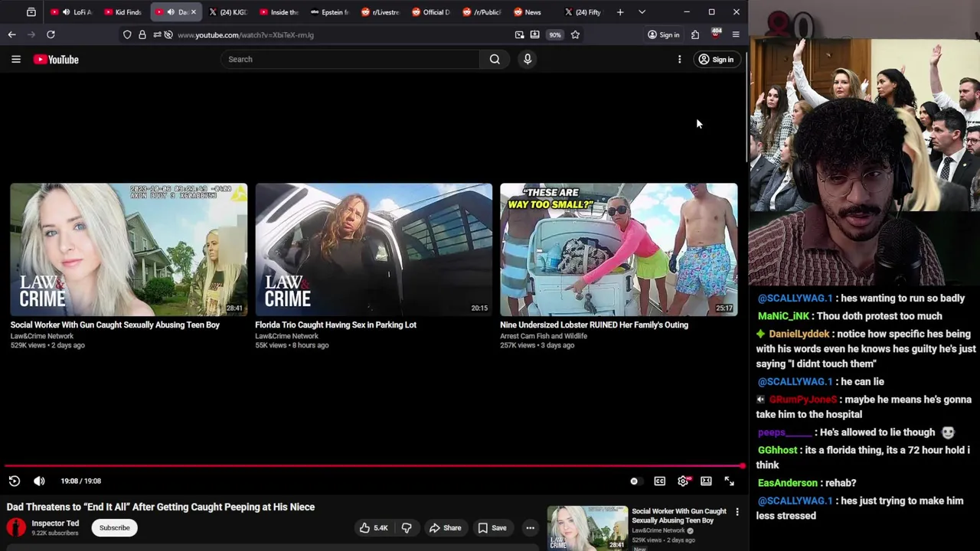980x551 pixels.
Task: Switch to the Inside the tab
Action: 279,12
